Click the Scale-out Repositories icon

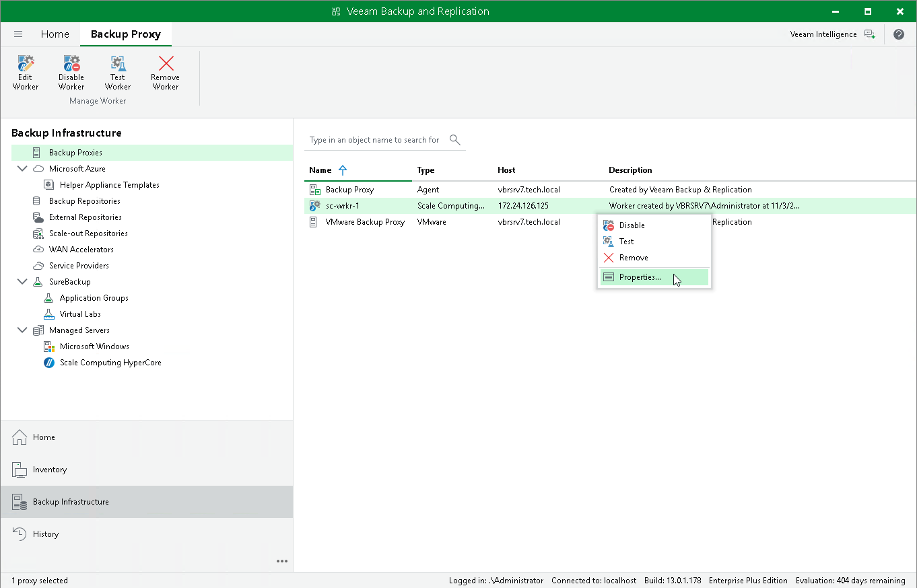click(x=38, y=233)
